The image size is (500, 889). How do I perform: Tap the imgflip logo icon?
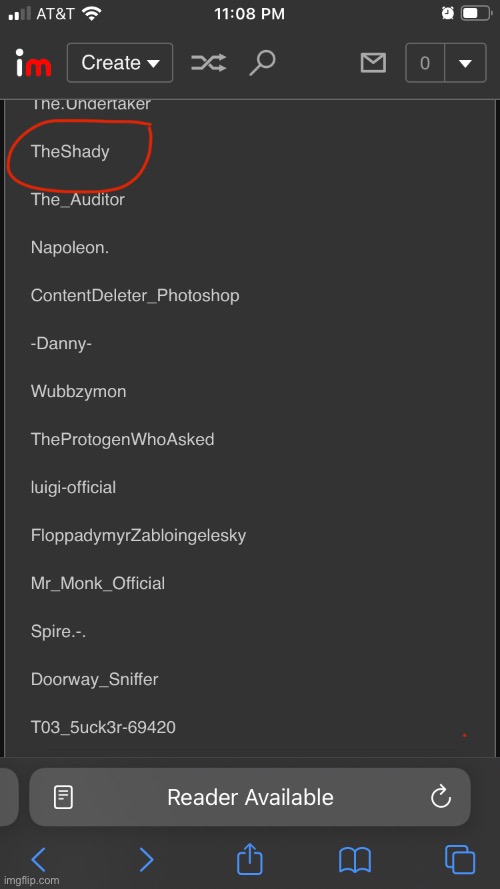[x=33, y=63]
